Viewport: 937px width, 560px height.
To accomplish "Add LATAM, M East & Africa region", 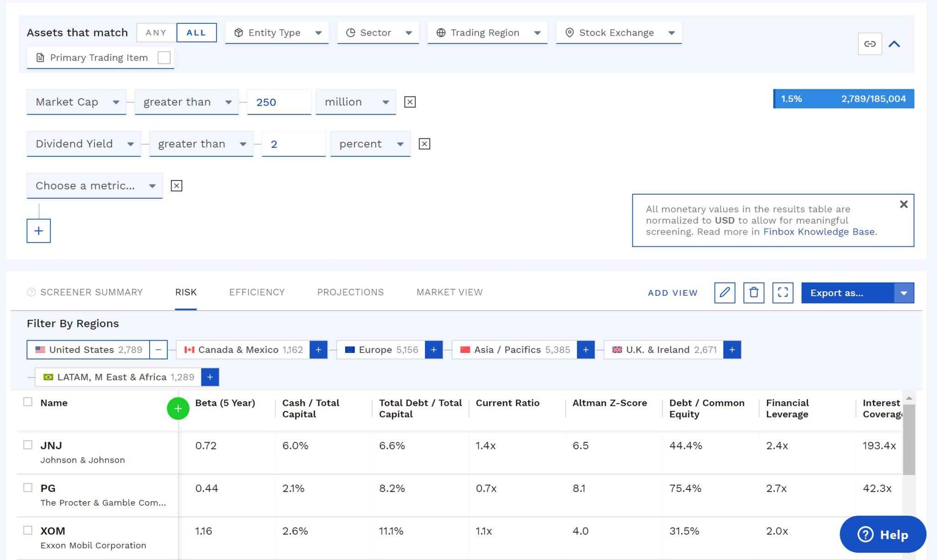I will (210, 377).
